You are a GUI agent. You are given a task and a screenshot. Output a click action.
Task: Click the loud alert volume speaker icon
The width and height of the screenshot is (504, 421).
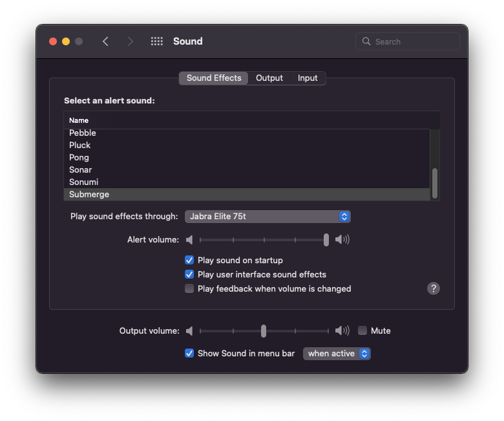click(342, 240)
